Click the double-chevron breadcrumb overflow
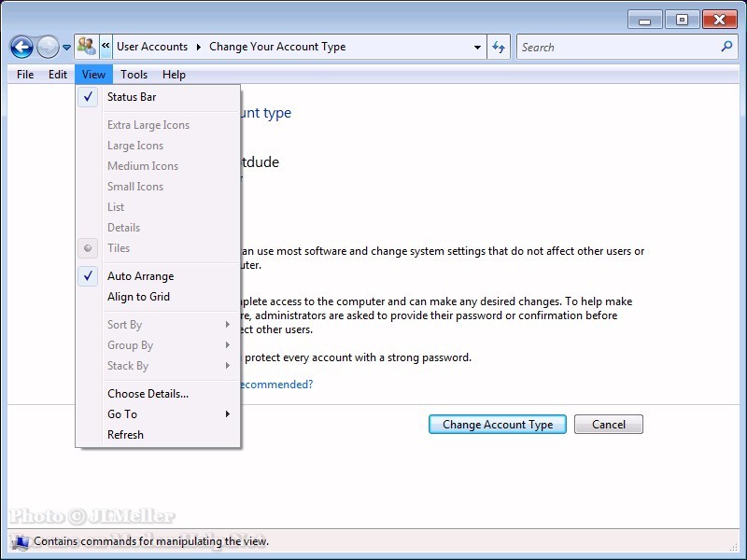747x560 pixels. click(106, 47)
